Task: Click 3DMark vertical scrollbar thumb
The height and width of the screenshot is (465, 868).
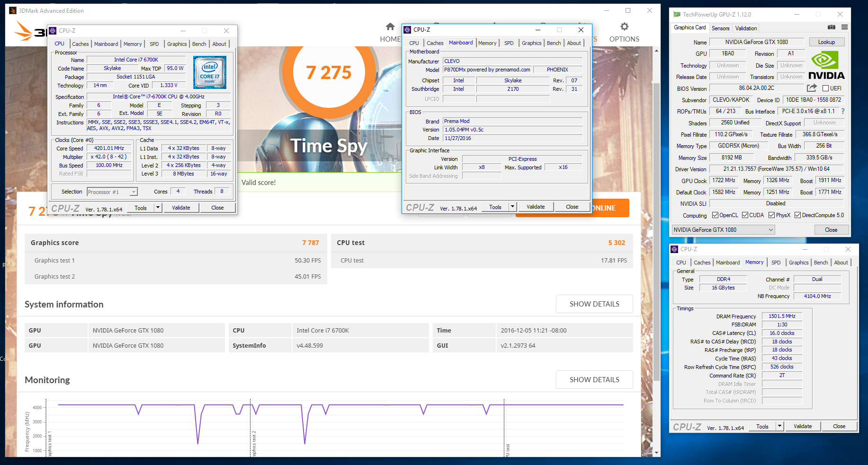Action: pyautogui.click(x=656, y=232)
